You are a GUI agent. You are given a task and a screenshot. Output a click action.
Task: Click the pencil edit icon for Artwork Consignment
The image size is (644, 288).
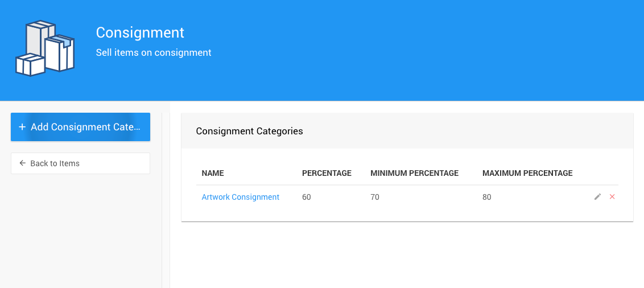pyautogui.click(x=597, y=197)
